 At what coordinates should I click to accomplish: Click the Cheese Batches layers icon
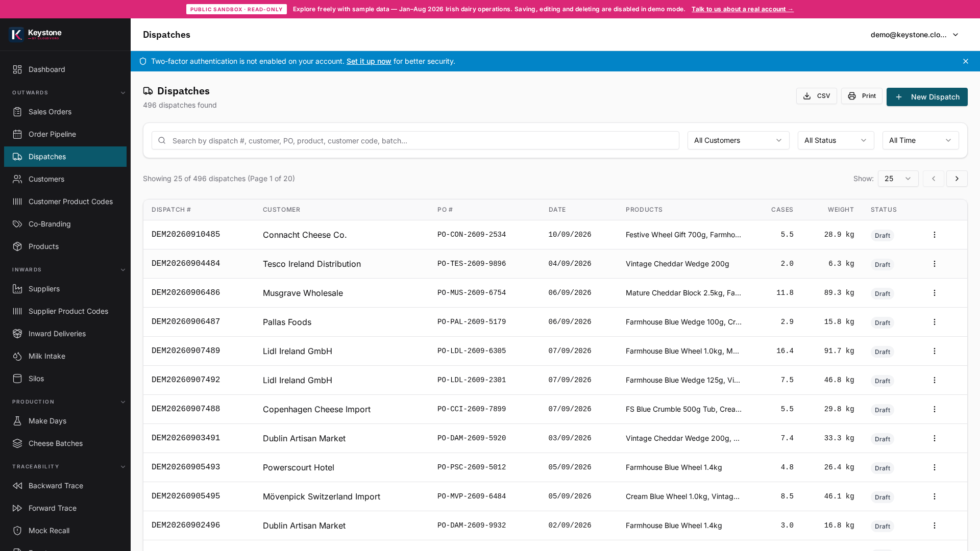(17, 443)
